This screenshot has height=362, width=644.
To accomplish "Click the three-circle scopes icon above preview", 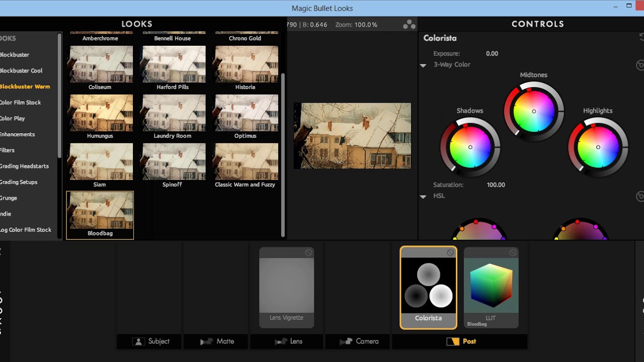I will click(x=409, y=24).
